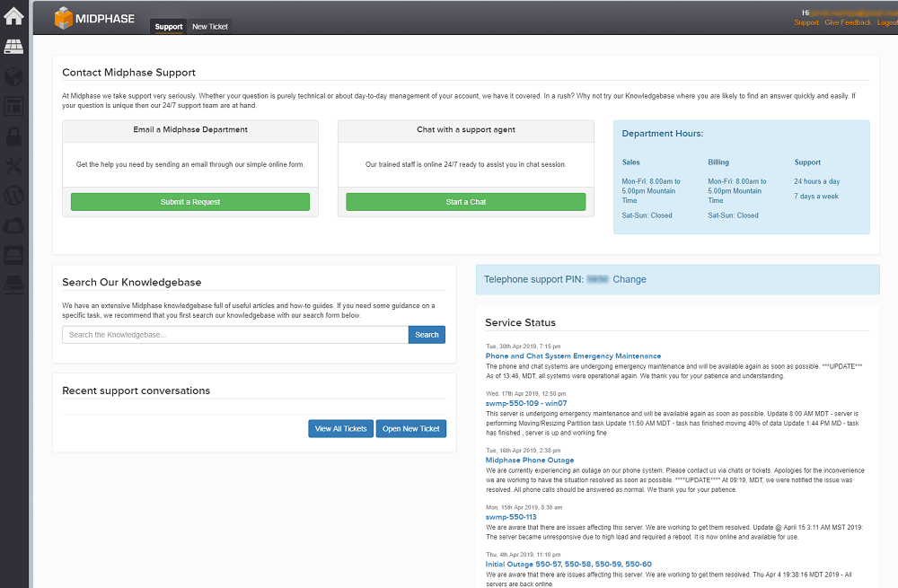Click the Logout link
The image size is (898, 588).
887,23
